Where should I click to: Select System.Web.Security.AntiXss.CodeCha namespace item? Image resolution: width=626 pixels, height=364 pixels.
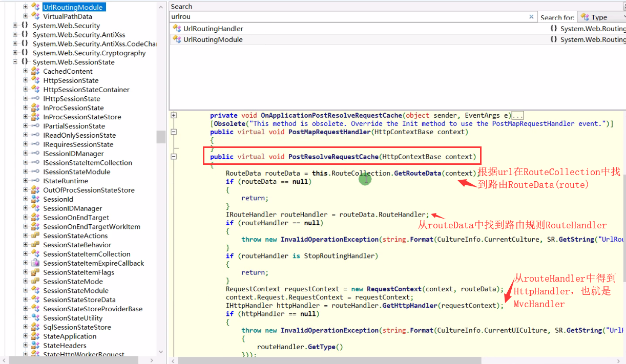(x=94, y=44)
